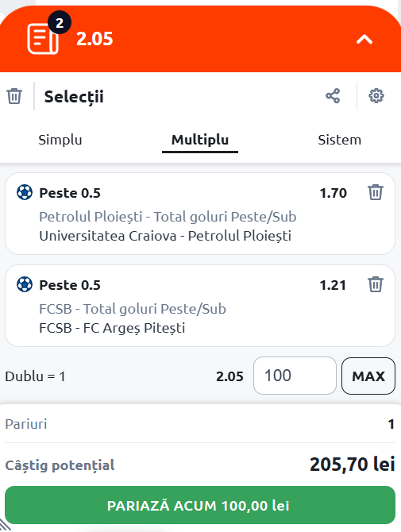Click the Selecții heading
The width and height of the screenshot is (401, 532).
74,97
